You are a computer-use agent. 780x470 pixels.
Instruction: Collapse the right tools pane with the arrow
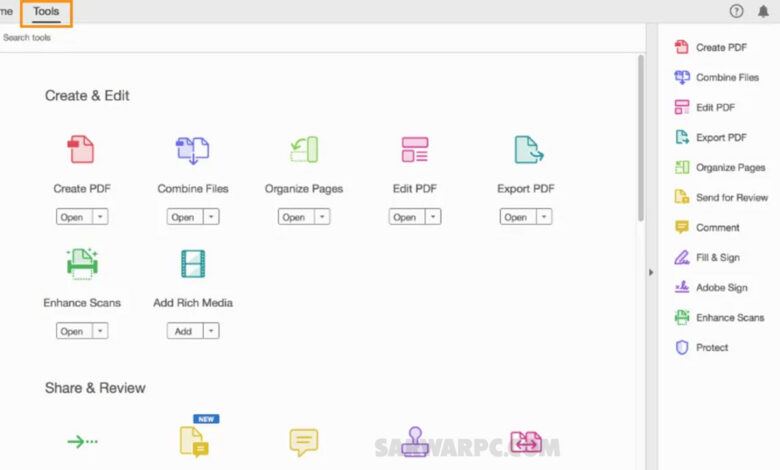pos(651,272)
